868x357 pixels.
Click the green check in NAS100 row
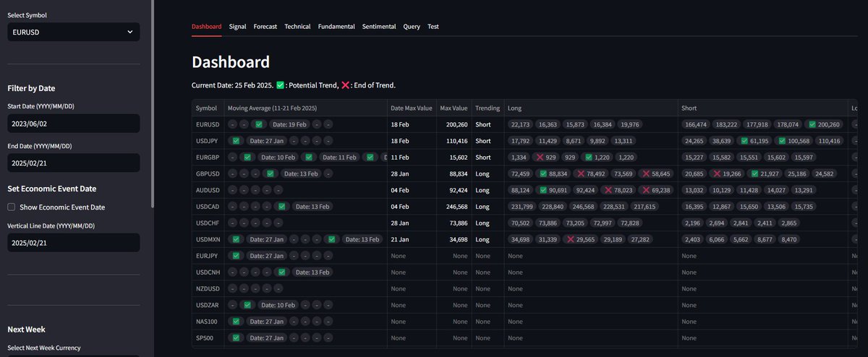click(x=236, y=322)
